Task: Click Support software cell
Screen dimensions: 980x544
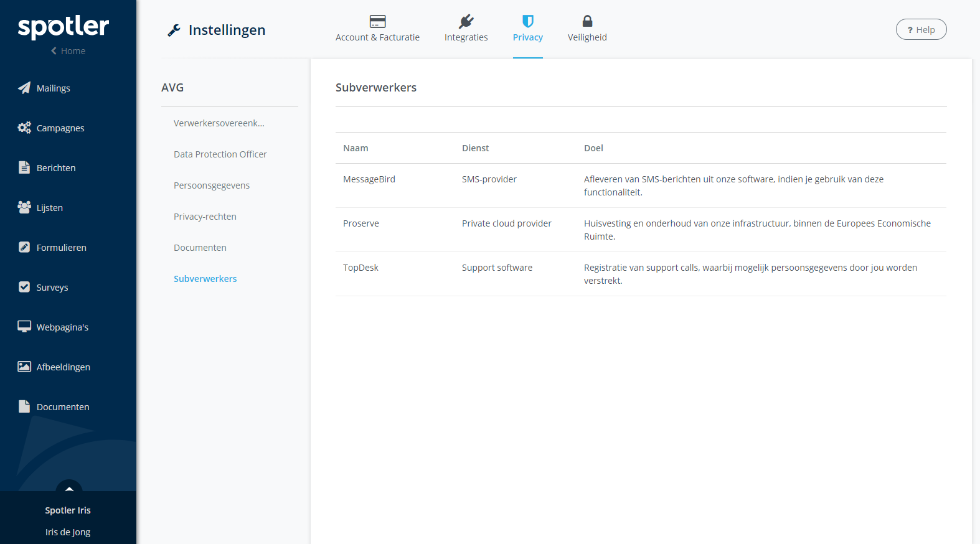Action: (x=497, y=268)
